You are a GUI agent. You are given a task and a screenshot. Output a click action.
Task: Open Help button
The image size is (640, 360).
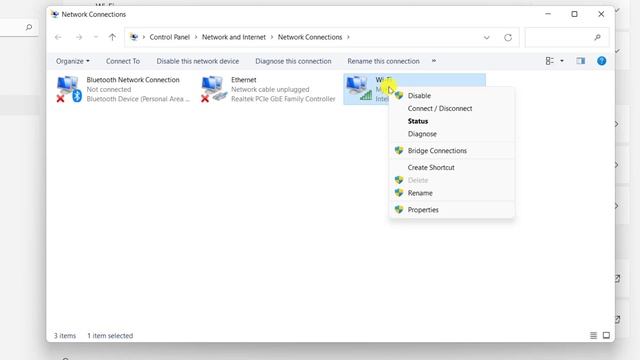coord(602,61)
